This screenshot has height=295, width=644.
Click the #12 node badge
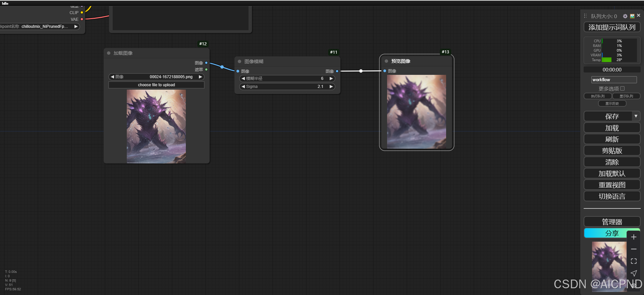click(x=203, y=44)
